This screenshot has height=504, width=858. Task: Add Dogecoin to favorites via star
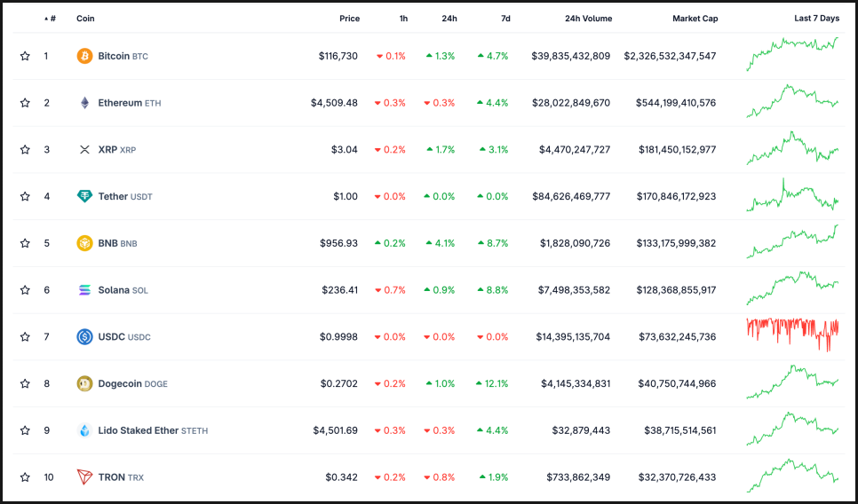click(25, 383)
